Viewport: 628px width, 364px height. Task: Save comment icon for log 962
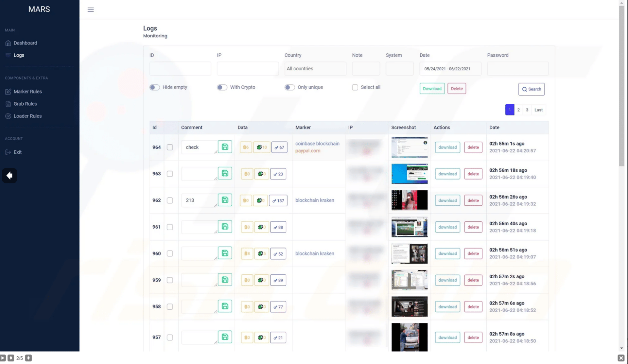coord(225,200)
